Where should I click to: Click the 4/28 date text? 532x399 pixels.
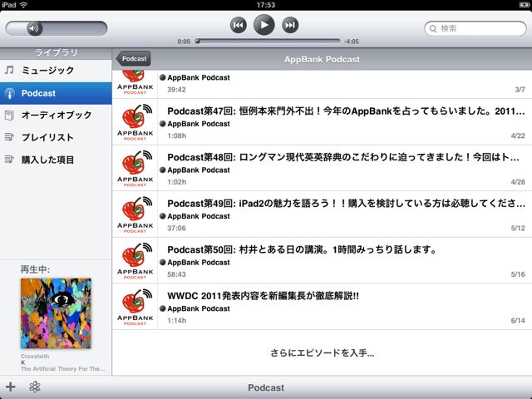518,182
